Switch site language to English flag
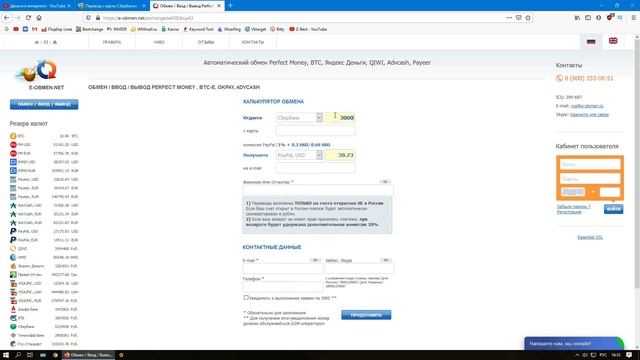The height and width of the screenshot is (360, 640). (613, 41)
